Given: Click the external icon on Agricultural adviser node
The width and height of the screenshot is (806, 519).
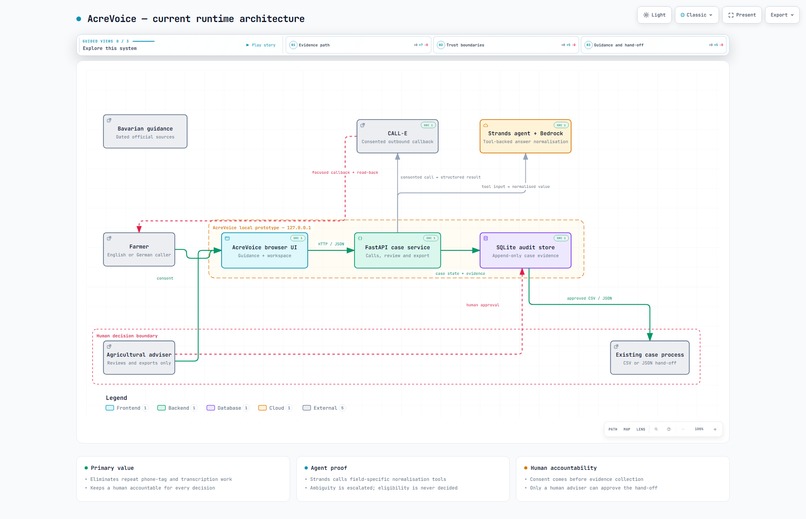Looking at the screenshot, I should [109, 346].
